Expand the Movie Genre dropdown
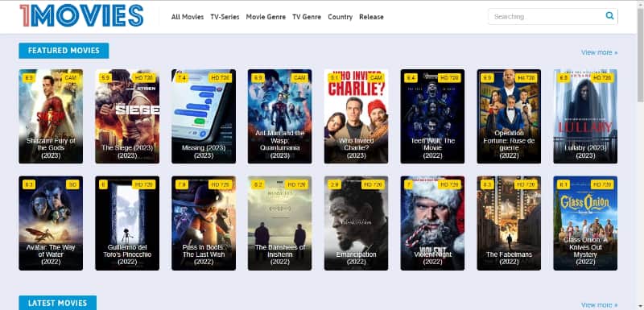Viewport: 644px width, 310px height. pyautogui.click(x=266, y=17)
